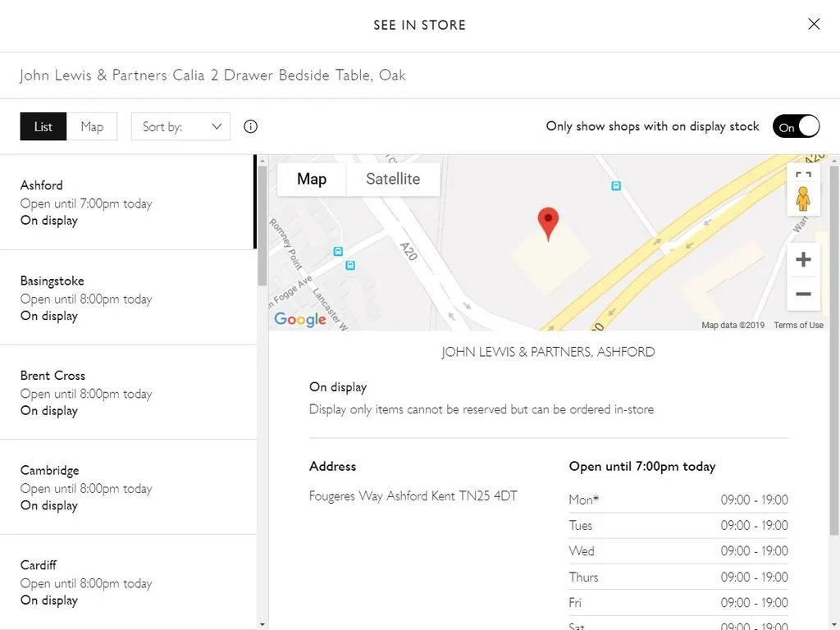840x630 pixels.
Task: Click bus stop icon near Romney Point
Action: pyautogui.click(x=338, y=251)
